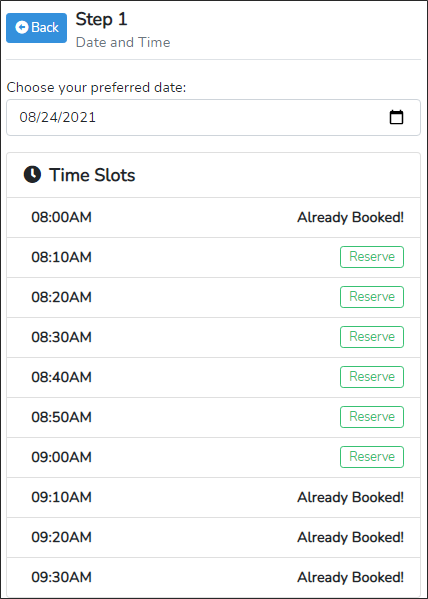Reserve the 08:30AM time slot
This screenshot has height=599, width=428.
coord(372,337)
